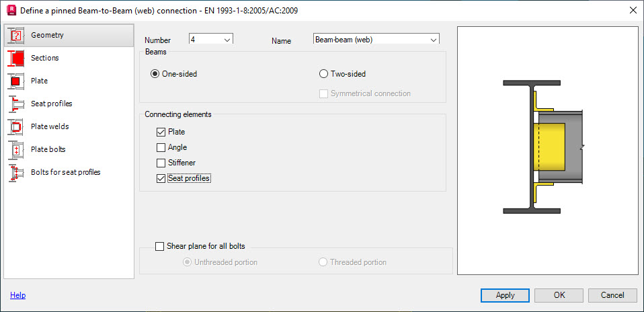The height and width of the screenshot is (312, 644).
Task: Switch to the Sections tab label
Action: click(45, 58)
